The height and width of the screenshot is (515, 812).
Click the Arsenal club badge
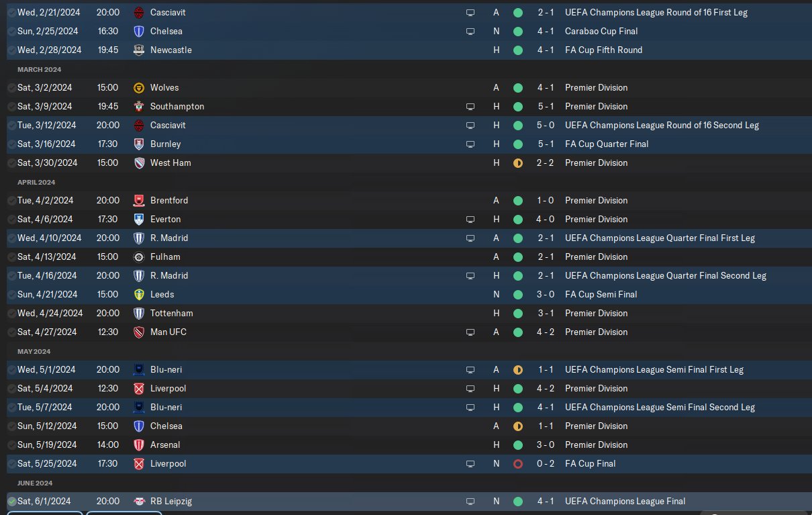[139, 444]
